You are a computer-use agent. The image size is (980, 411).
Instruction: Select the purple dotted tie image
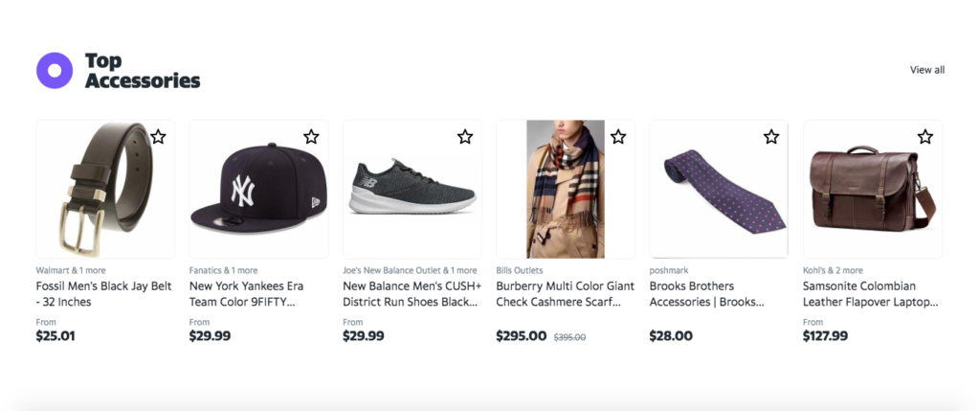coord(719,189)
